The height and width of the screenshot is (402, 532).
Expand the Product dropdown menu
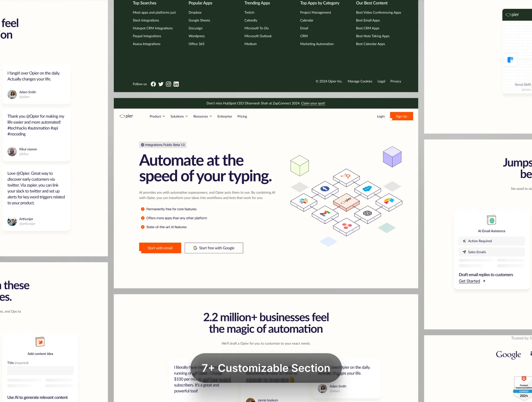[x=157, y=116]
